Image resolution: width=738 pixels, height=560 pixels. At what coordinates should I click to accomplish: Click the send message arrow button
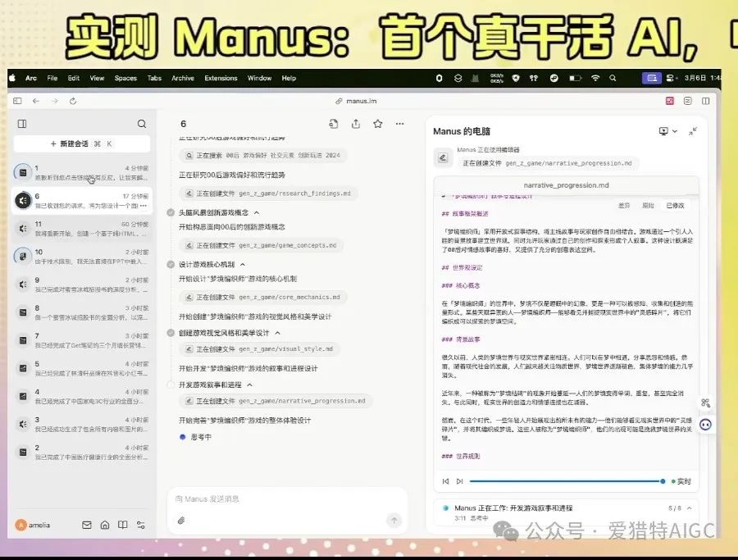(x=394, y=520)
